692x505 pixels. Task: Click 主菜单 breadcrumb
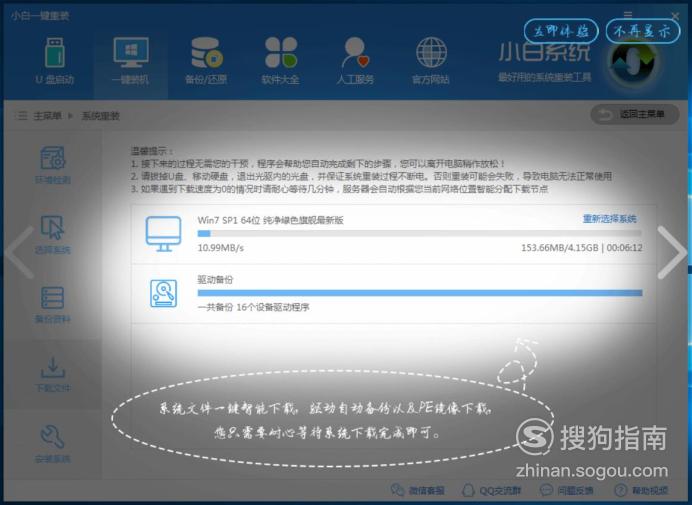point(47,116)
